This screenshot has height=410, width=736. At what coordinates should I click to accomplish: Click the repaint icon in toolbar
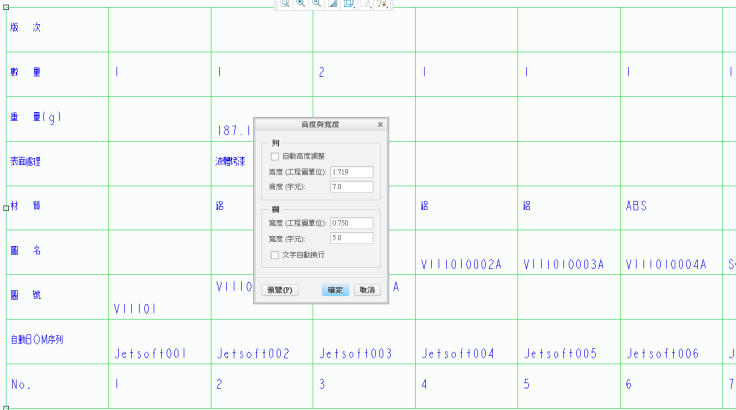pyautogui.click(x=333, y=4)
